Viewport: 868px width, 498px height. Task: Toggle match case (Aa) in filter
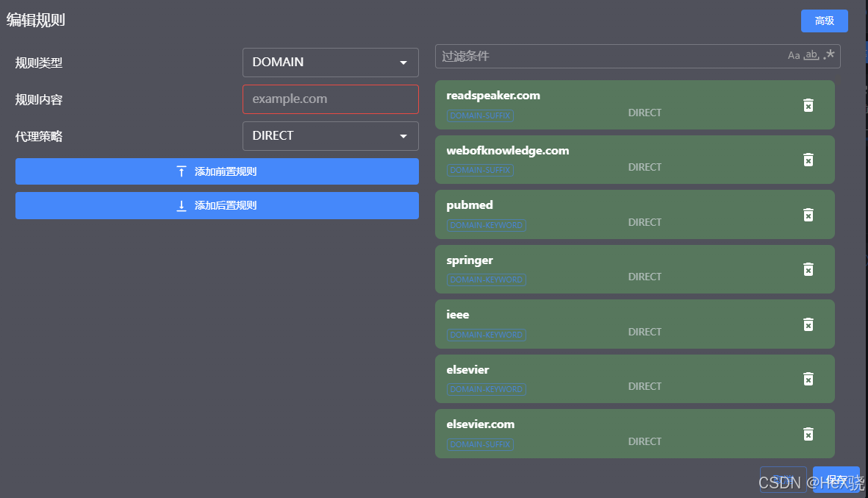(x=794, y=56)
